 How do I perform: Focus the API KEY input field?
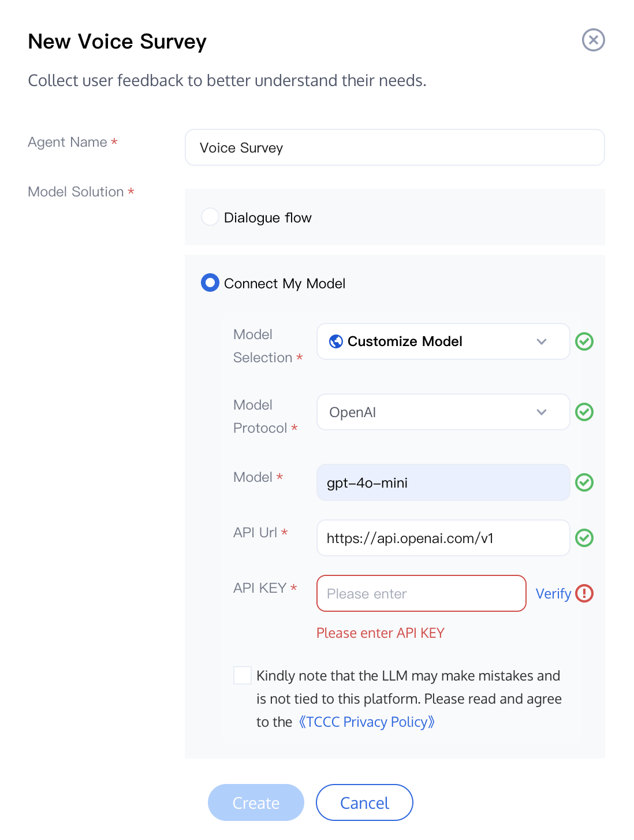pos(421,593)
